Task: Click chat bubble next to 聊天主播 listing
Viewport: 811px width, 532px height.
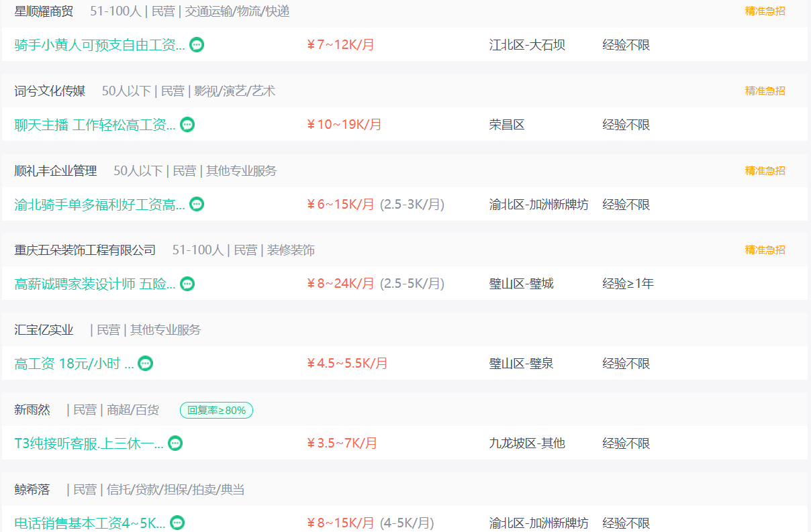Action: pos(187,125)
